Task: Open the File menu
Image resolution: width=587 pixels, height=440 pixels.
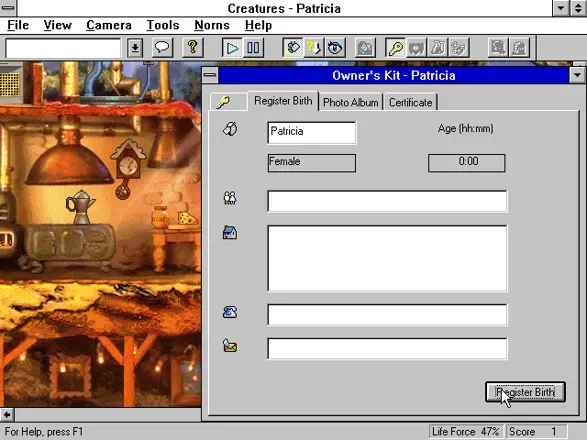Action: click(x=18, y=25)
